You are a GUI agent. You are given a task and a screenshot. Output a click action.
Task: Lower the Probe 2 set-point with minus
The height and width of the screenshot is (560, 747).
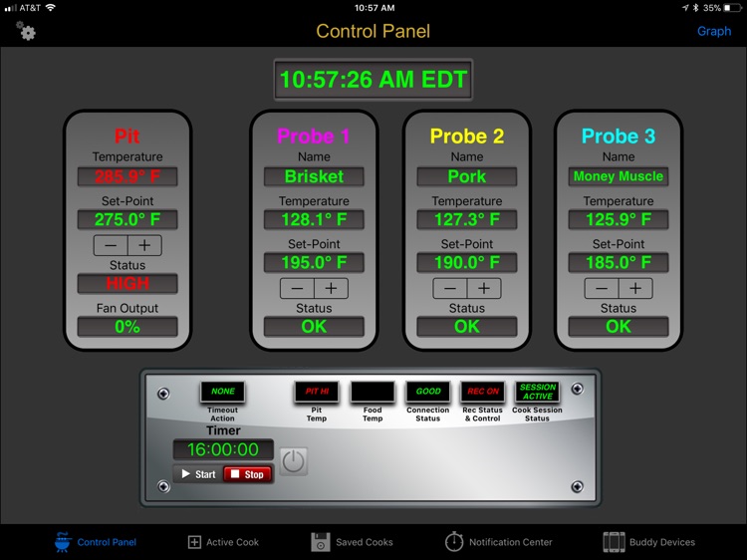click(x=449, y=289)
